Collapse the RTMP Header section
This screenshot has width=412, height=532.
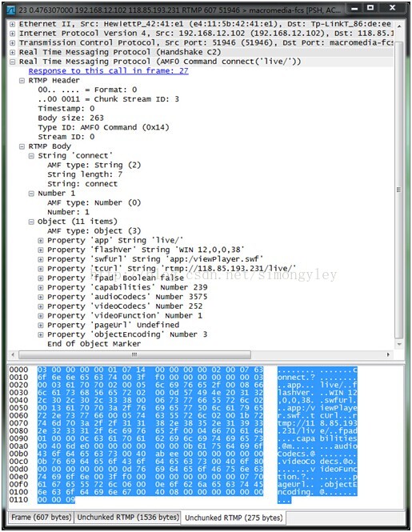[22, 81]
